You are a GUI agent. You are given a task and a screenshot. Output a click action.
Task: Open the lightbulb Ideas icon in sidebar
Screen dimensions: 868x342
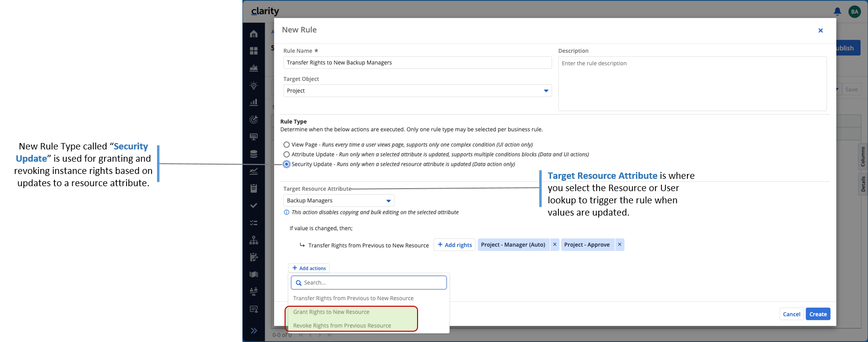[254, 85]
